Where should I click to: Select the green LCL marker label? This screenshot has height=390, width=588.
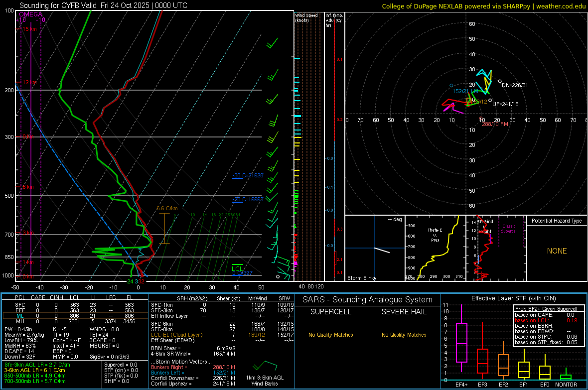pyautogui.click(x=237, y=268)
